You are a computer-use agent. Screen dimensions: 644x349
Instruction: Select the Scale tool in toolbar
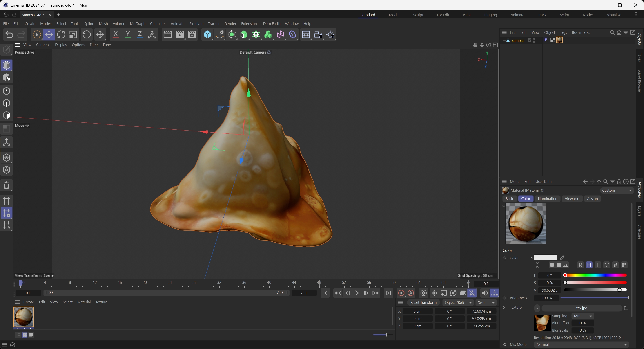(73, 34)
